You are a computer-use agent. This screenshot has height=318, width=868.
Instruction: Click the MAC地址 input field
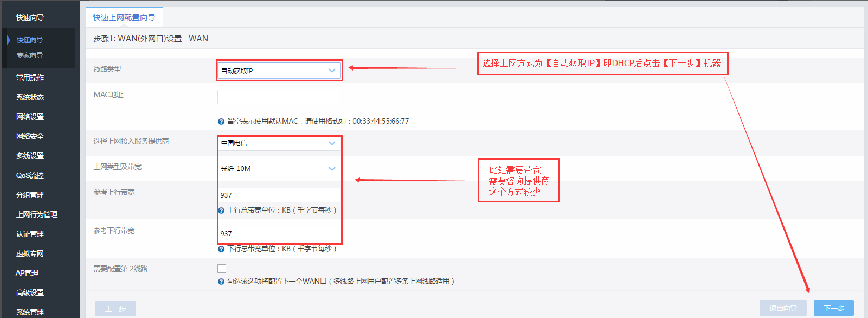279,97
